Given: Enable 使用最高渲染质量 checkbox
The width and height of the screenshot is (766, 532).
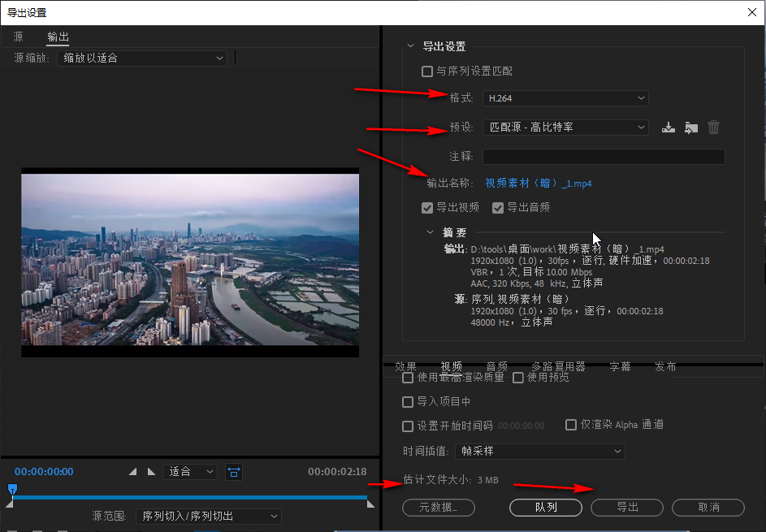Looking at the screenshot, I should (x=408, y=378).
